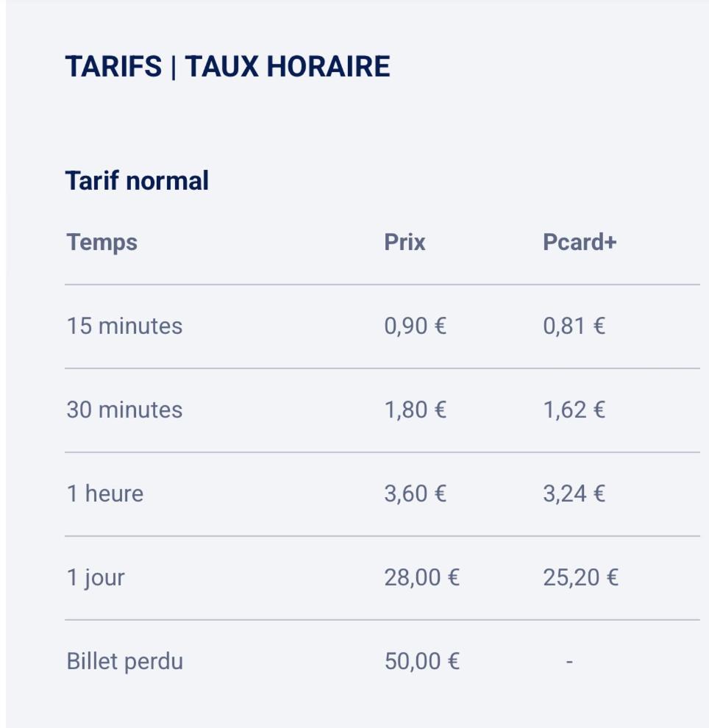Click the 28,00 € daily price

click(421, 577)
